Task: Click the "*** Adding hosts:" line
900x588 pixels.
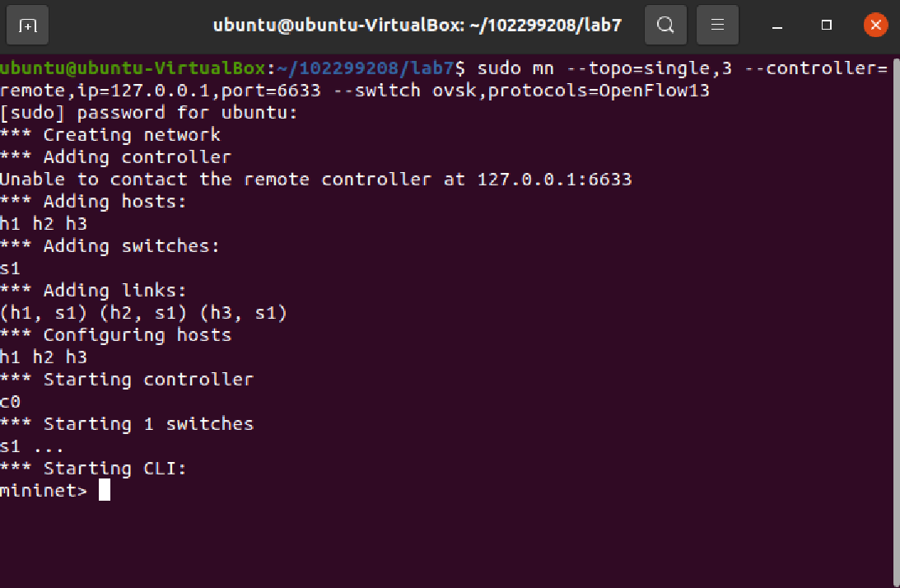Action: pyautogui.click(x=94, y=202)
